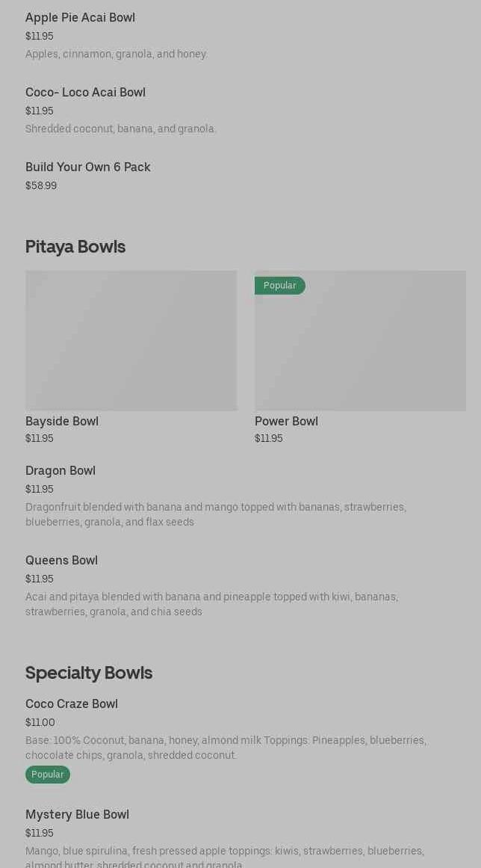The image size is (481, 868).
Task: Click the Apple Pie bowl ingredients description
Action: (117, 54)
